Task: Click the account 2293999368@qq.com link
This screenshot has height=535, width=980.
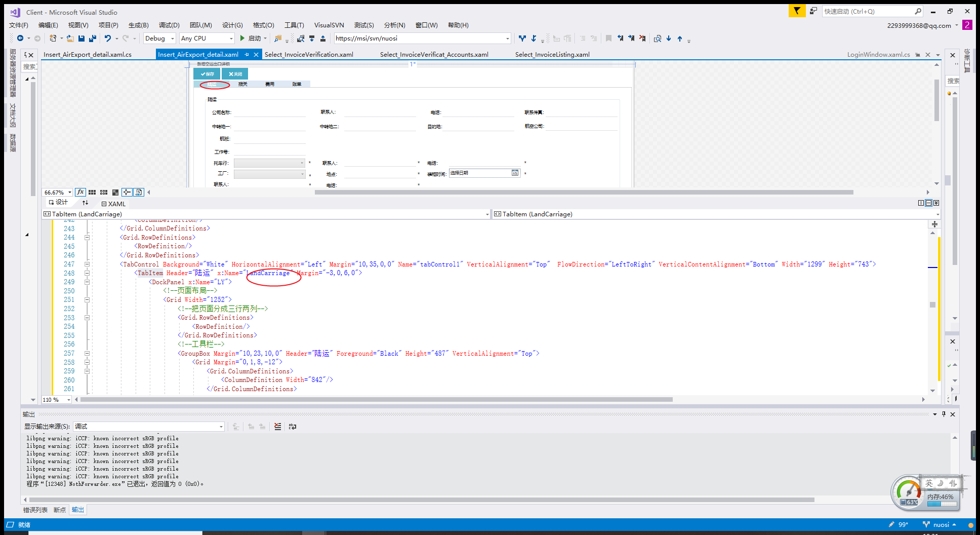Action: tap(919, 25)
